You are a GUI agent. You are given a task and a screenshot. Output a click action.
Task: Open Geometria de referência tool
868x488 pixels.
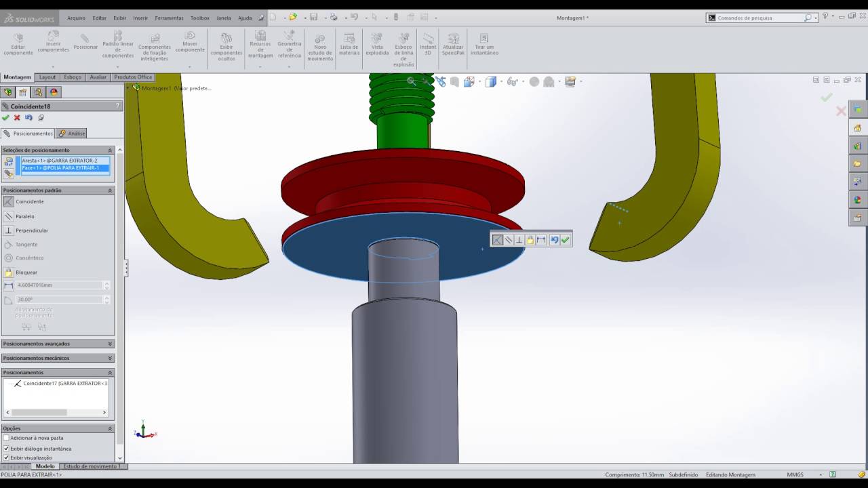click(290, 45)
